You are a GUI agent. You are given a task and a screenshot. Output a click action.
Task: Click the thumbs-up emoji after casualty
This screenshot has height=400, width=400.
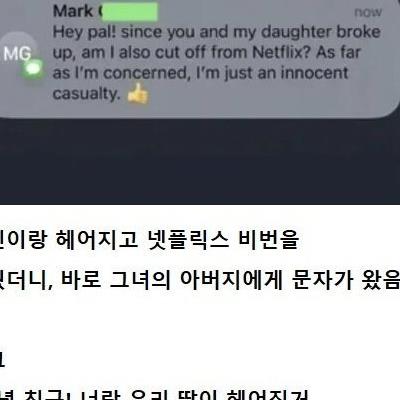(138, 93)
